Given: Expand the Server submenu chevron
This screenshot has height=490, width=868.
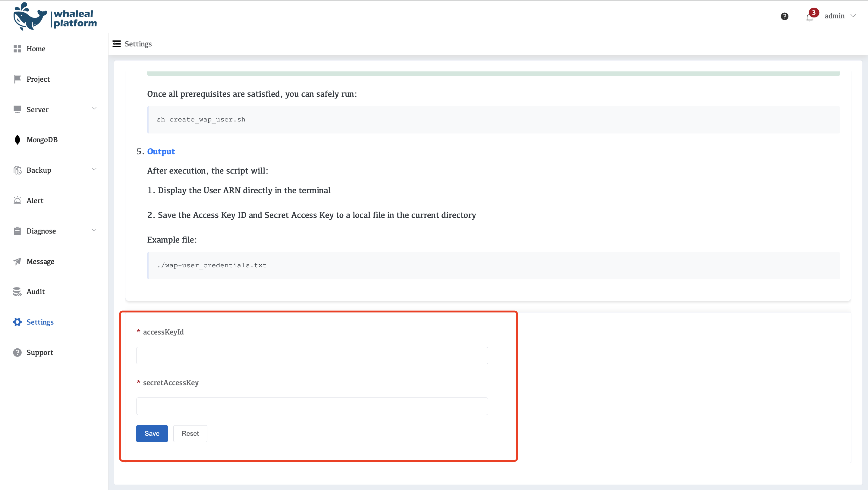Looking at the screenshot, I should coord(94,108).
